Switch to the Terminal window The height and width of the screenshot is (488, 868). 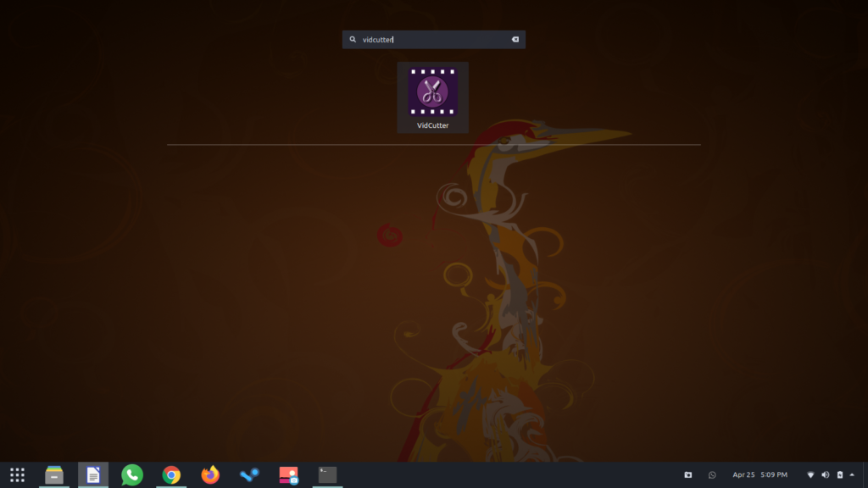(327, 475)
